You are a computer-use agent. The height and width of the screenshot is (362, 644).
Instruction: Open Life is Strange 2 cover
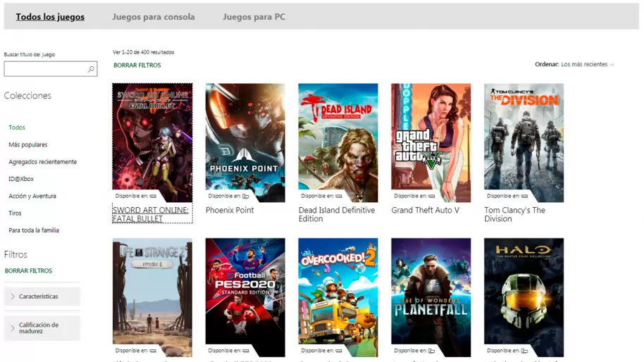[x=152, y=298]
